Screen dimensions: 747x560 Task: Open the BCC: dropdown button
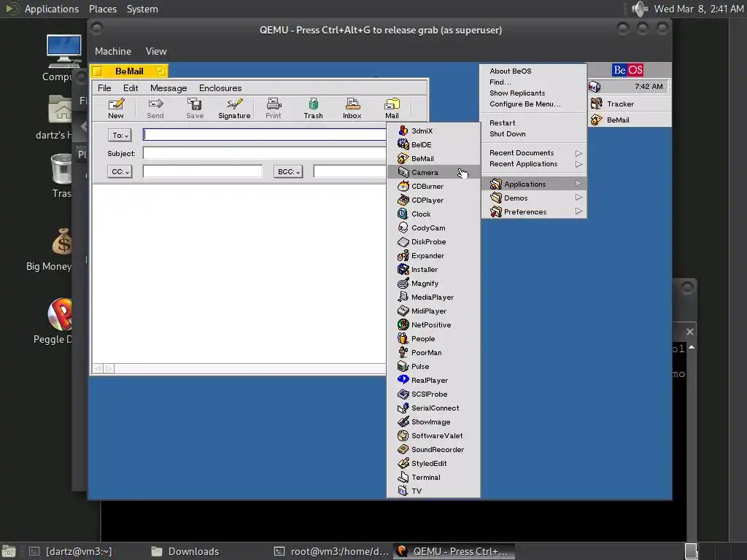coord(288,172)
